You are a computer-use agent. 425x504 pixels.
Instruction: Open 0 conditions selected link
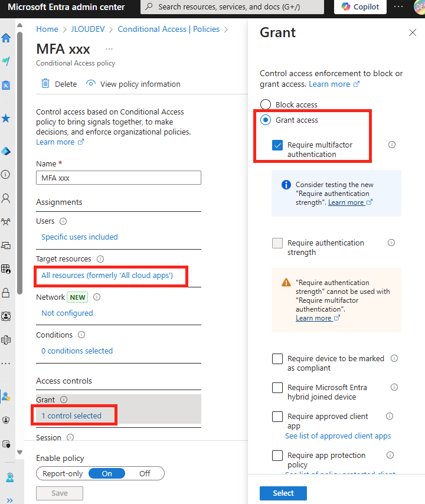pyautogui.click(x=77, y=351)
